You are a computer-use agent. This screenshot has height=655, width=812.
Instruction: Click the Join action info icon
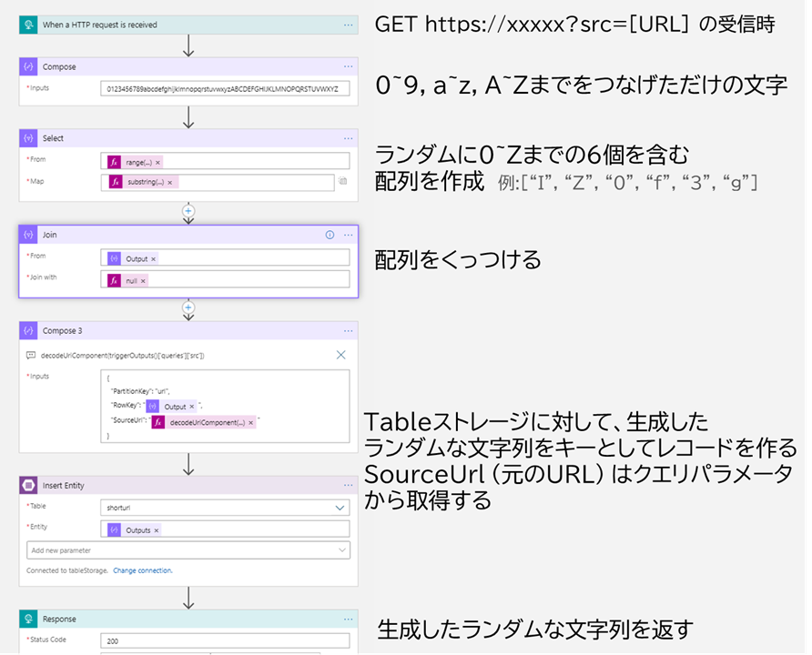330,235
